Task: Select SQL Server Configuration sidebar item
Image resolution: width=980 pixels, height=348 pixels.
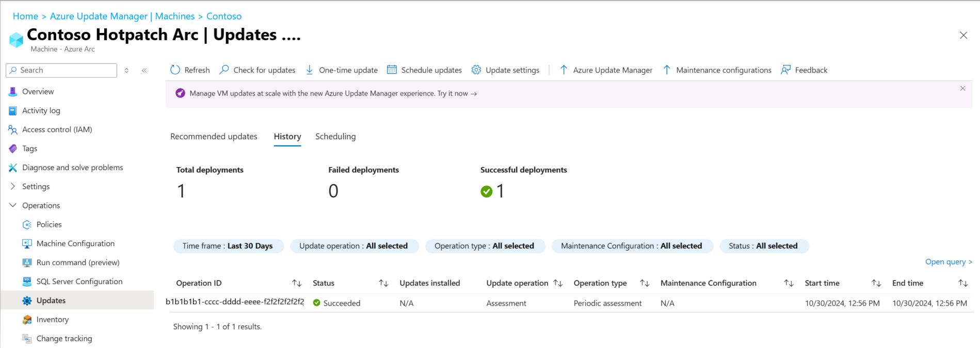Action: tap(79, 281)
